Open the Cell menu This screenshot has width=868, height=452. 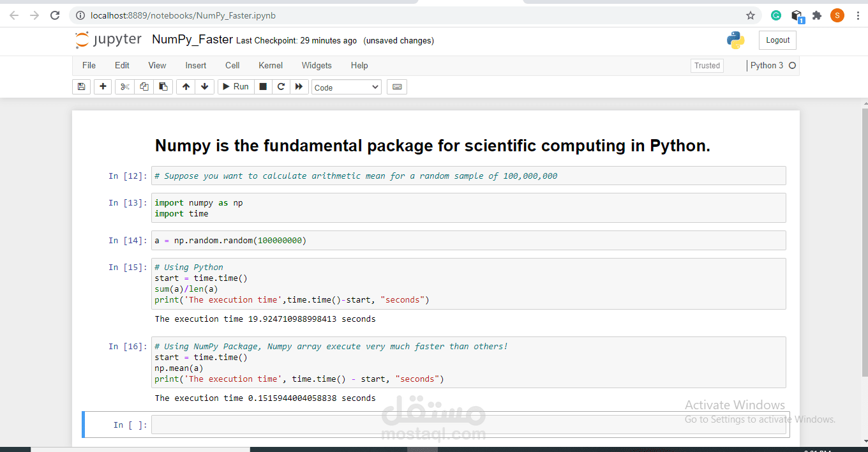[x=232, y=66]
